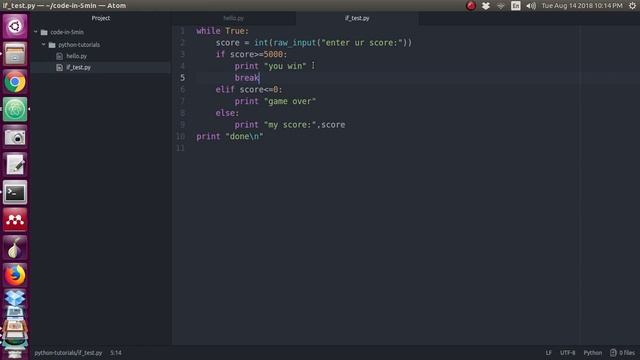640x360 pixels.
Task: Open the Screenshot camera app in dock
Action: 15,137
